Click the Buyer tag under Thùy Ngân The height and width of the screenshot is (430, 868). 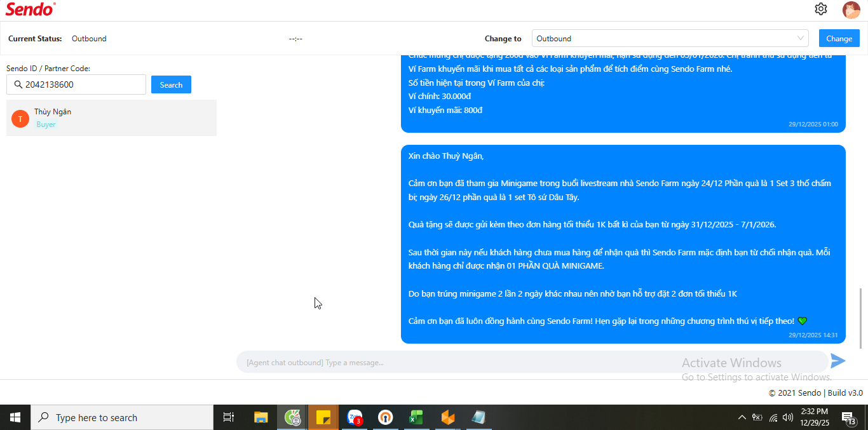pos(46,124)
